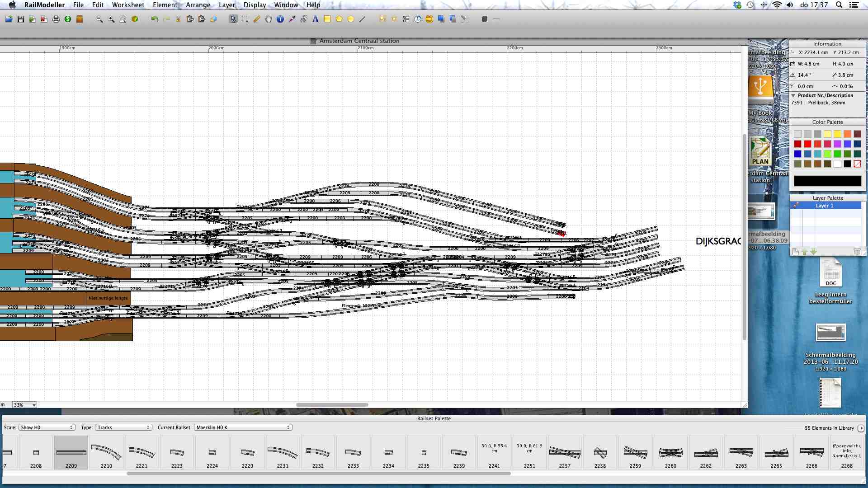Viewport: 868px width, 488px height.
Task: Toggle Layer 1 visibility icon
Action: tap(796, 206)
